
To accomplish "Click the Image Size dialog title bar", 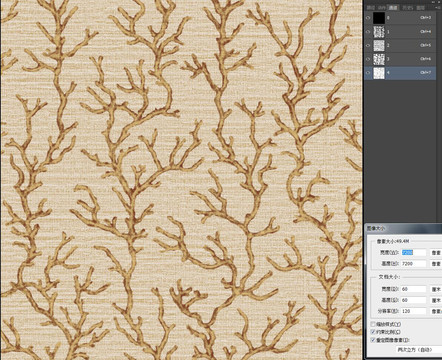I will 404,228.
